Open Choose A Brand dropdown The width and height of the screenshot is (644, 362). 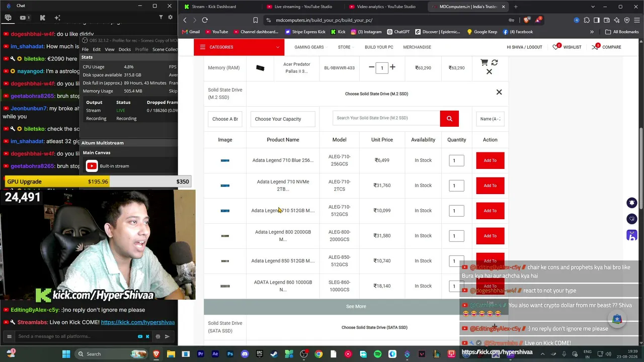(x=225, y=119)
